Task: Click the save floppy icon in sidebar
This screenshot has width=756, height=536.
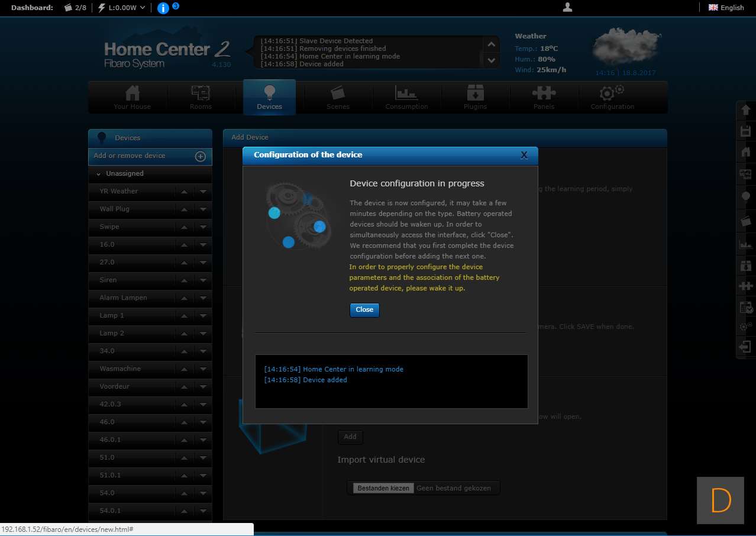Action: pyautogui.click(x=745, y=131)
